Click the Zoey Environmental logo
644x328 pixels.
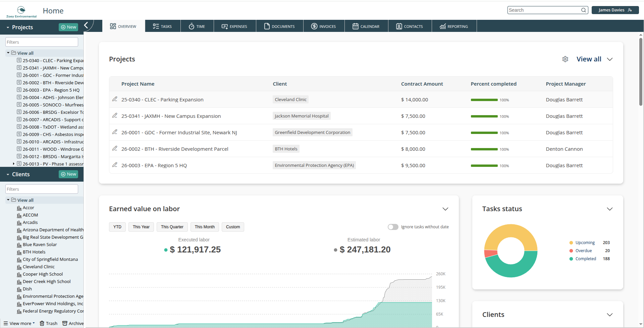pos(21,12)
